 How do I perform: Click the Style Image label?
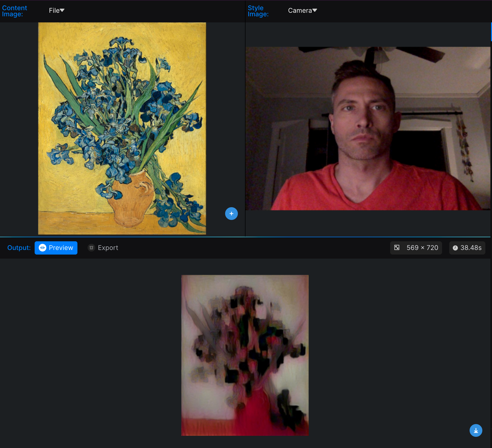(258, 11)
